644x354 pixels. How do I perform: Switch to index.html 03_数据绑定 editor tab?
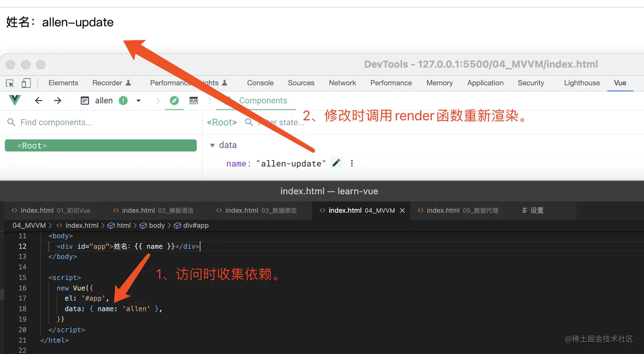[261, 211]
